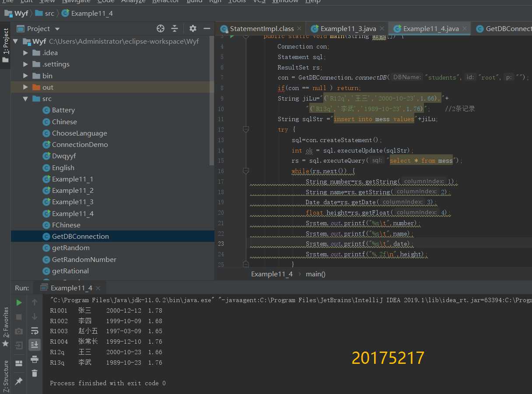Open the Project view dropdown

57,29
